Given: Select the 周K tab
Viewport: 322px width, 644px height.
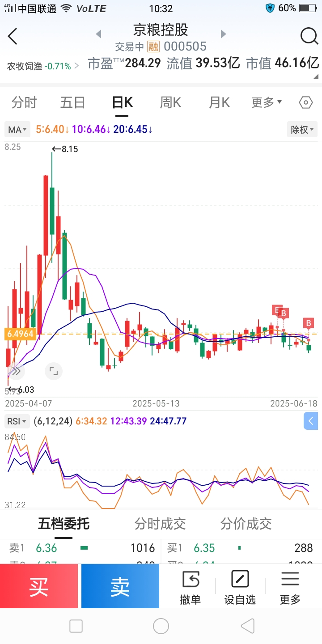Looking at the screenshot, I should (x=170, y=102).
